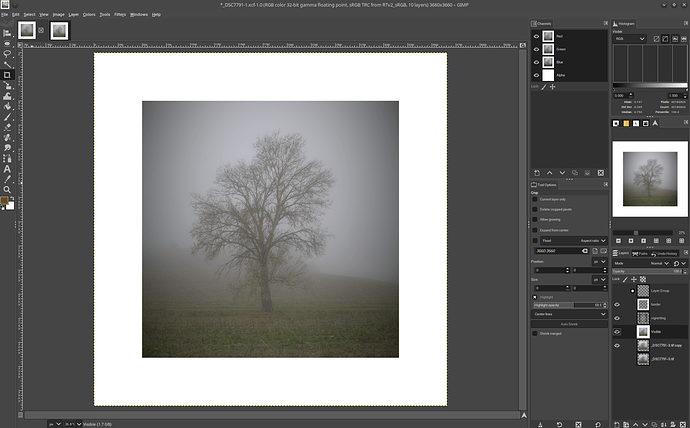Select the Eraser tool

(7, 127)
